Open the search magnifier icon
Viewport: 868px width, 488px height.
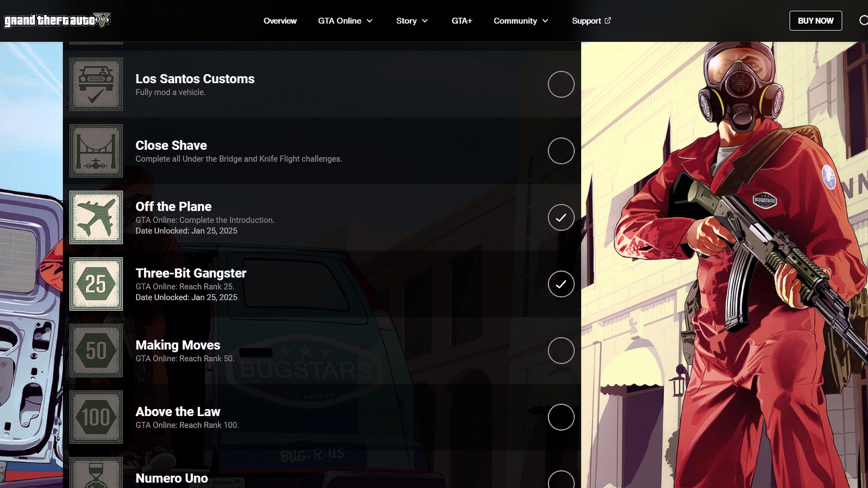[x=863, y=20]
